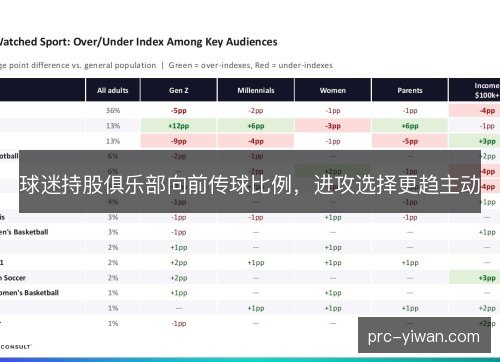
Task: Click the 'n Soccer' row label
Action: [x=13, y=278]
